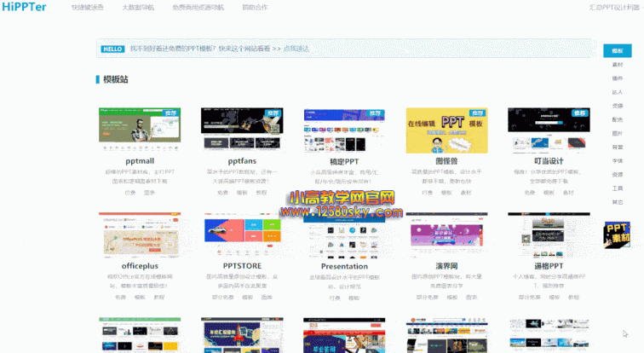The width and height of the screenshot is (644, 353).
Task: Click the 部分免费 tag under 演界网
Action: tap(427, 297)
